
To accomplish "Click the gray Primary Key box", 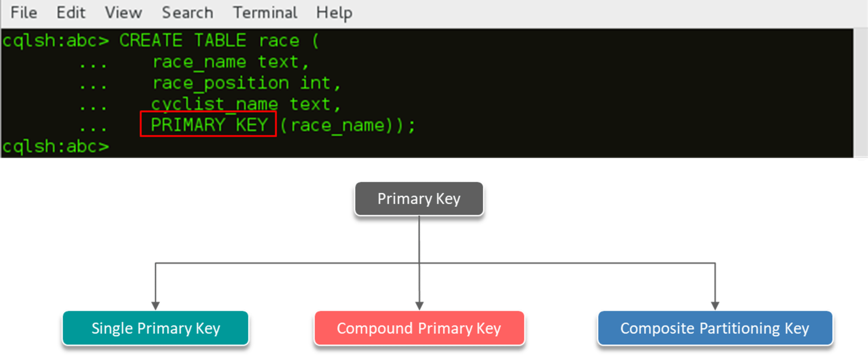I will pos(419,199).
